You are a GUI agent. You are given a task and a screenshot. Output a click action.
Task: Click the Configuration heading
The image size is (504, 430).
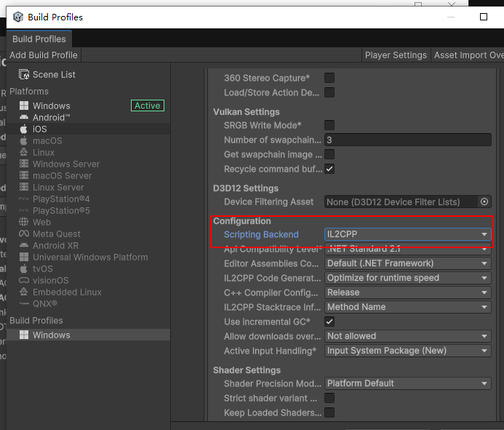[242, 221]
